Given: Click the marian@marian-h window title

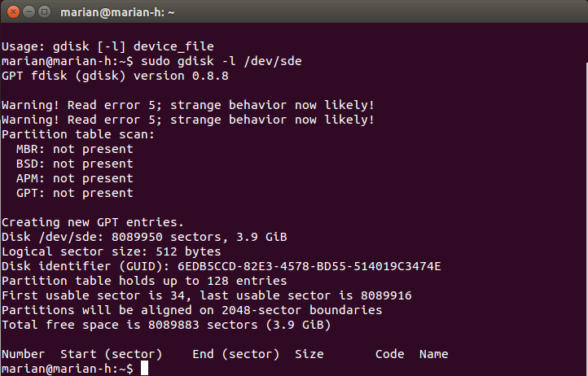Looking at the screenshot, I should pyautogui.click(x=117, y=12).
